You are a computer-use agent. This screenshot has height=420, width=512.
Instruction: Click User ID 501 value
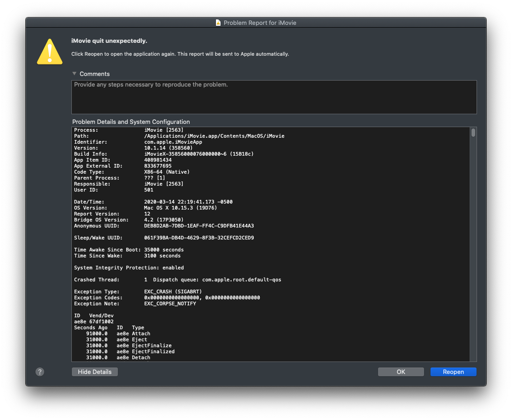[x=149, y=190]
